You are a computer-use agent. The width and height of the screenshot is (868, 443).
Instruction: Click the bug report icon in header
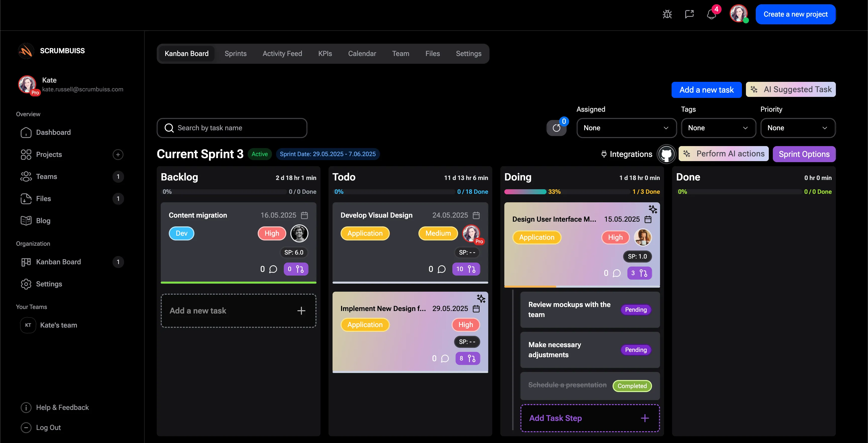pos(667,14)
